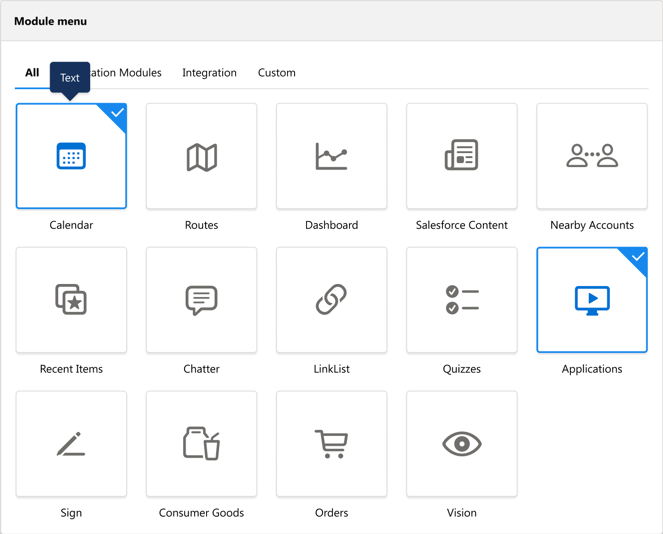This screenshot has width=663, height=534.
Task: Click the Consumer Goods label
Action: click(201, 512)
